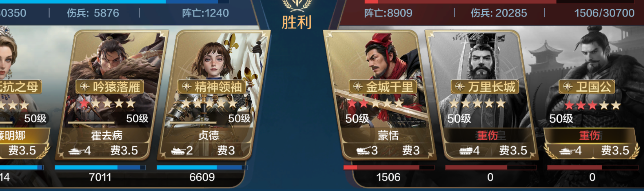Tap the 万里长城 skill badge
The image size is (644, 191).
pos(485,87)
